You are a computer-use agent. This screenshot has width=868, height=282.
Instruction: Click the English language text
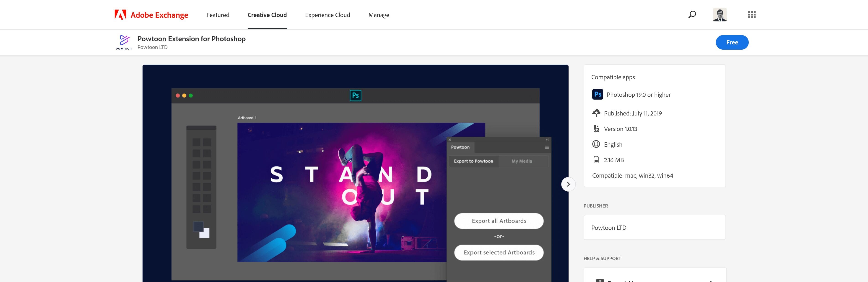coord(613,145)
